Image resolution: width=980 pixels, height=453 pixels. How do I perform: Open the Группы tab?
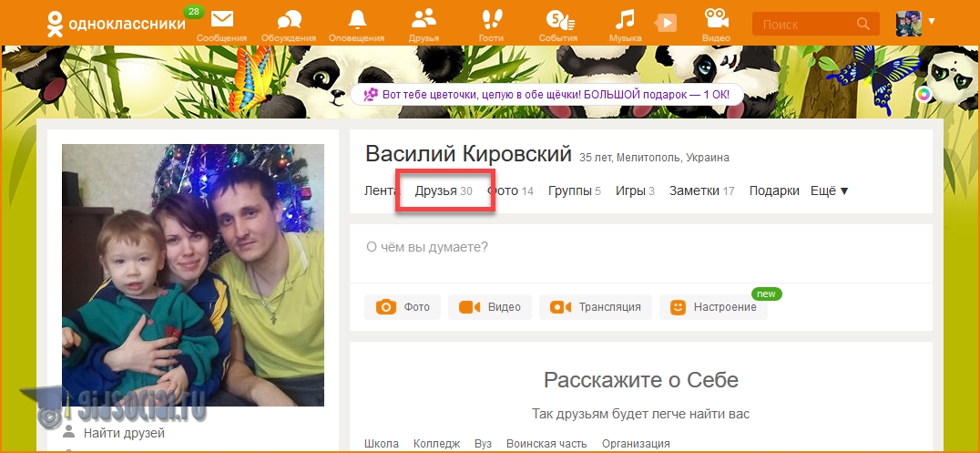574,190
